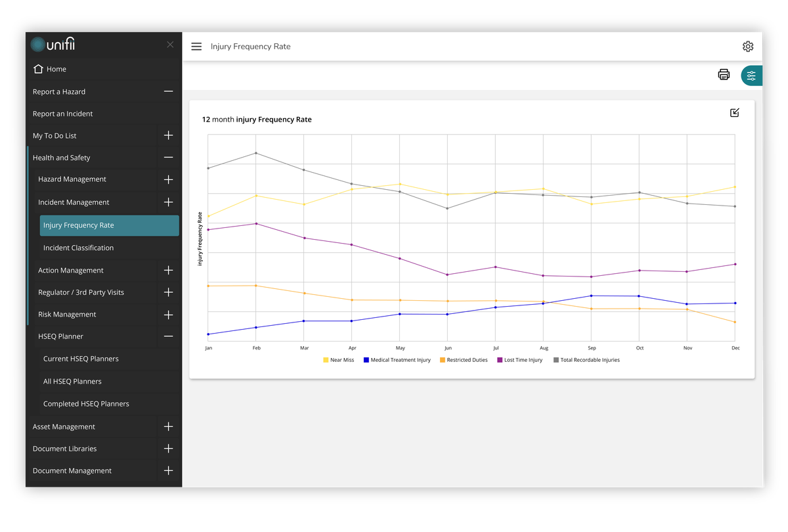This screenshot has height=532, width=788.
Task: Toggle Lost Time Injury legend item
Action: 519,360
